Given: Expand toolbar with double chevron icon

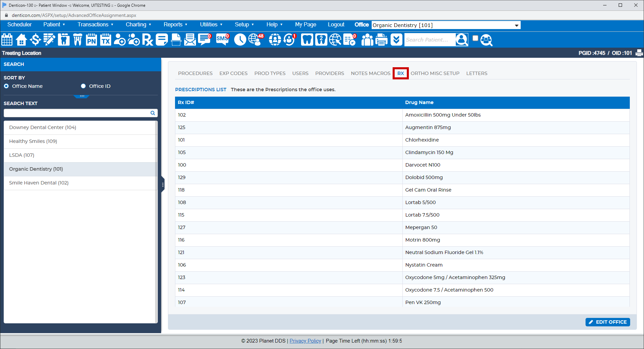Looking at the screenshot, I should click(x=396, y=40).
